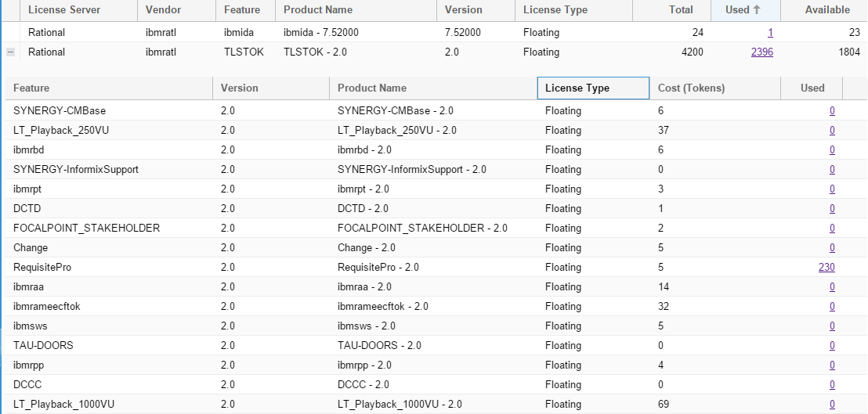This screenshot has height=414, width=868.
Task: Click the Vendor column header
Action: (x=163, y=10)
